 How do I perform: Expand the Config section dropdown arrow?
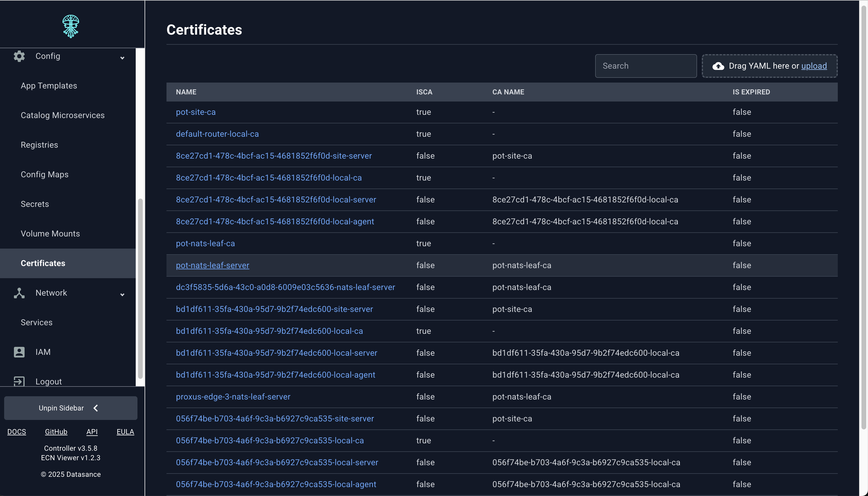point(122,58)
